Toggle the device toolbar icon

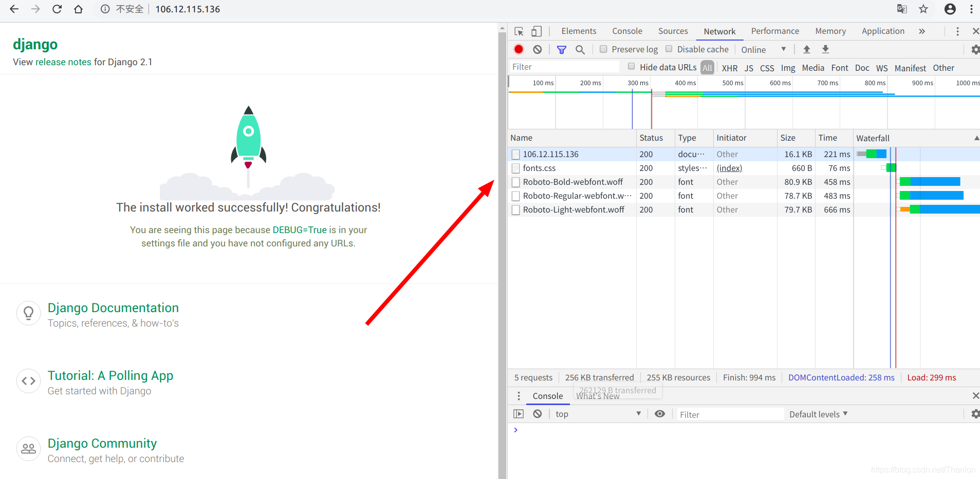click(537, 31)
